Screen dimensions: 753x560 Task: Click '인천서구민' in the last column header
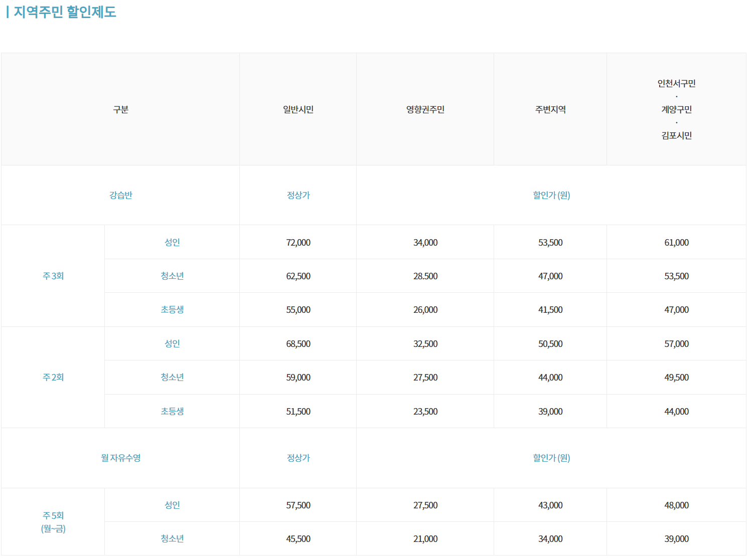coord(676,83)
